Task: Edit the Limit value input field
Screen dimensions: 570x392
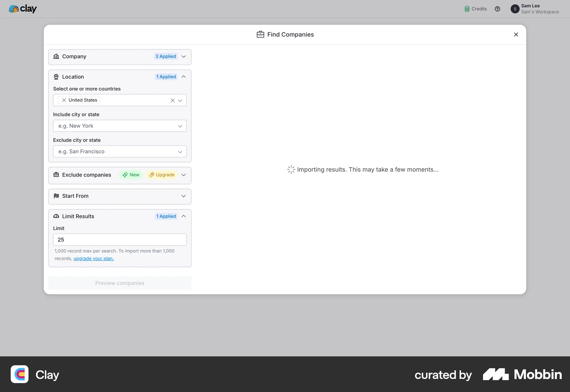Action: point(119,240)
